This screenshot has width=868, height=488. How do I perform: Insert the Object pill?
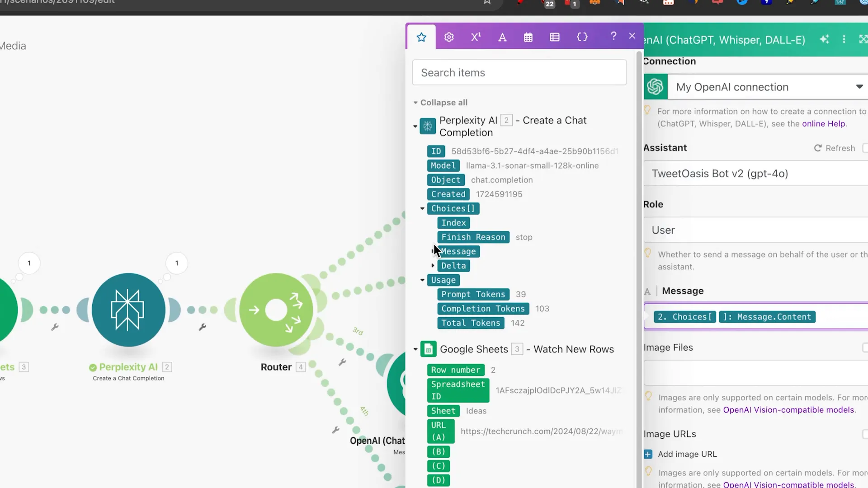[446, 180]
